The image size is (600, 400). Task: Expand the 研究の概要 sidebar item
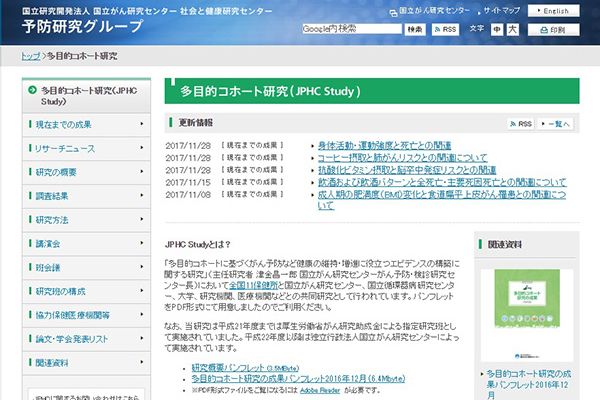[x=84, y=172]
